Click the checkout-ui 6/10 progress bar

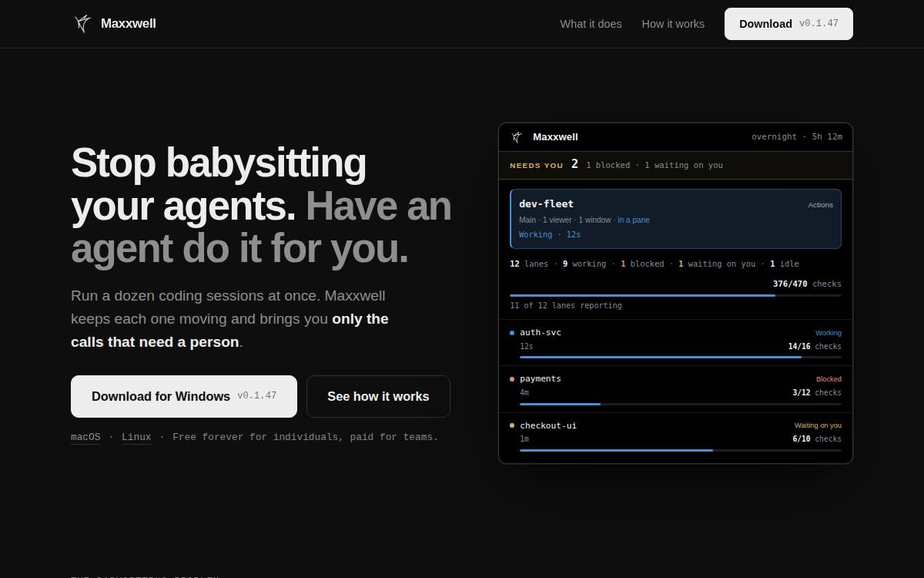point(681,450)
